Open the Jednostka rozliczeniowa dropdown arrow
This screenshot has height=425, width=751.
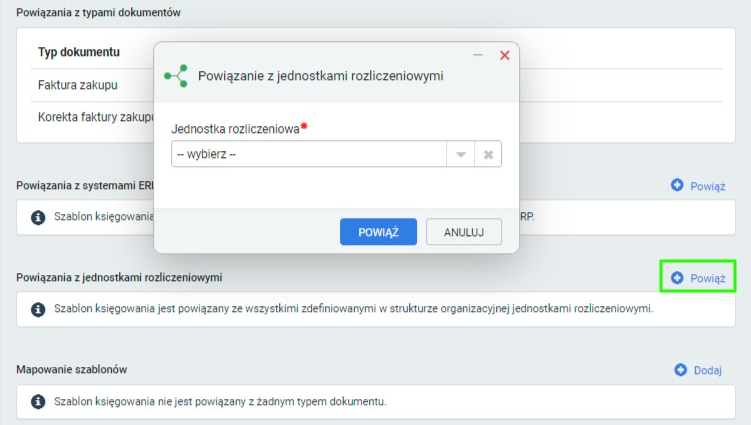tap(460, 154)
